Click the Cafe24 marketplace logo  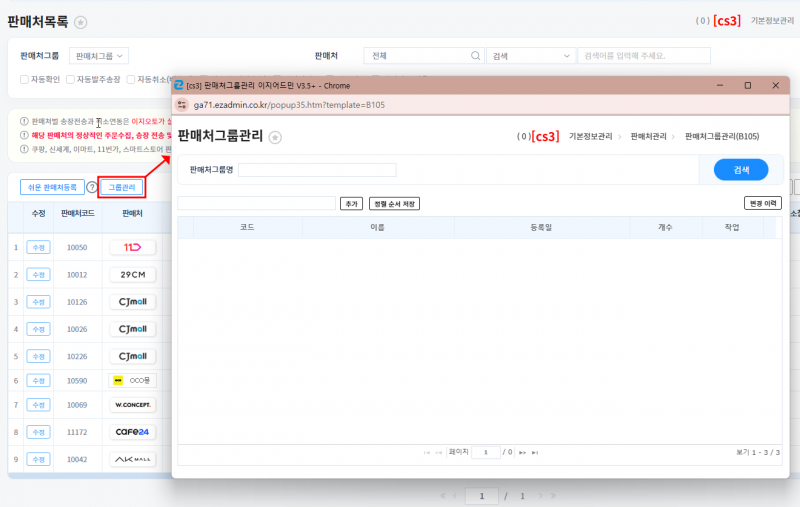click(132, 432)
